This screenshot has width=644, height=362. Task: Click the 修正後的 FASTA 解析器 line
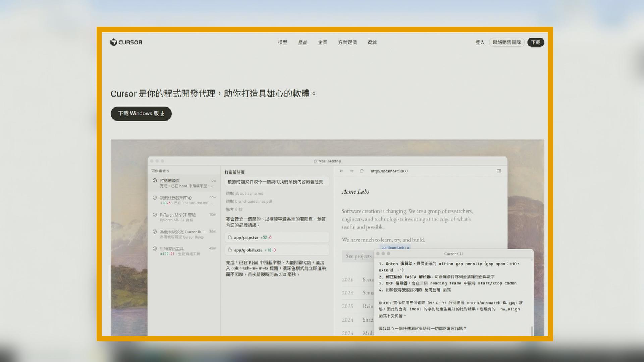click(x=436, y=277)
